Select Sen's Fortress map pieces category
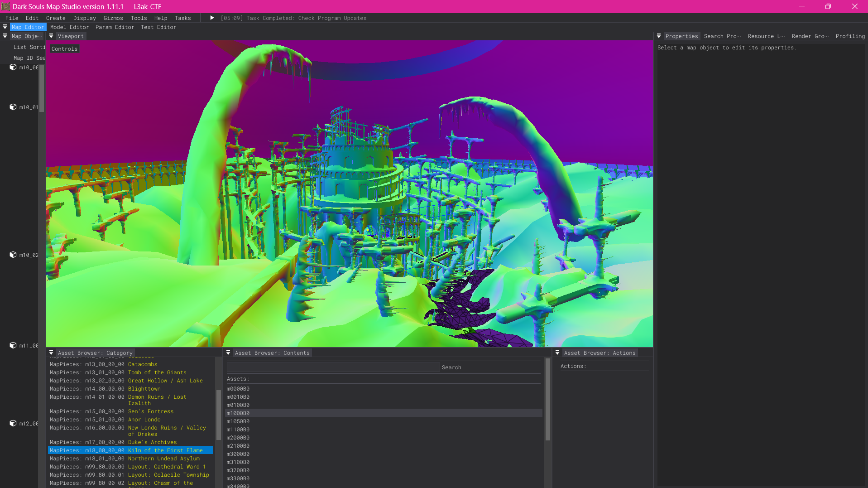This screenshot has height=488, width=868. coord(130,411)
